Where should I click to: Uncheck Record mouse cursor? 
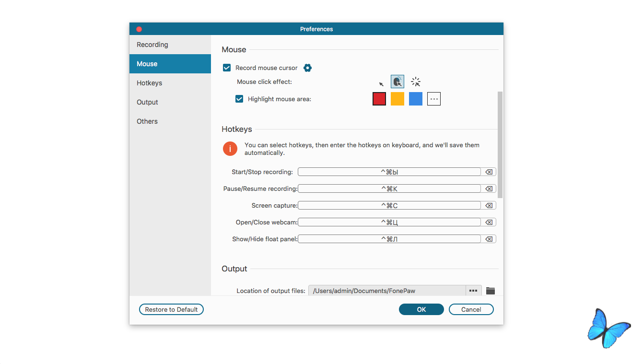point(227,68)
